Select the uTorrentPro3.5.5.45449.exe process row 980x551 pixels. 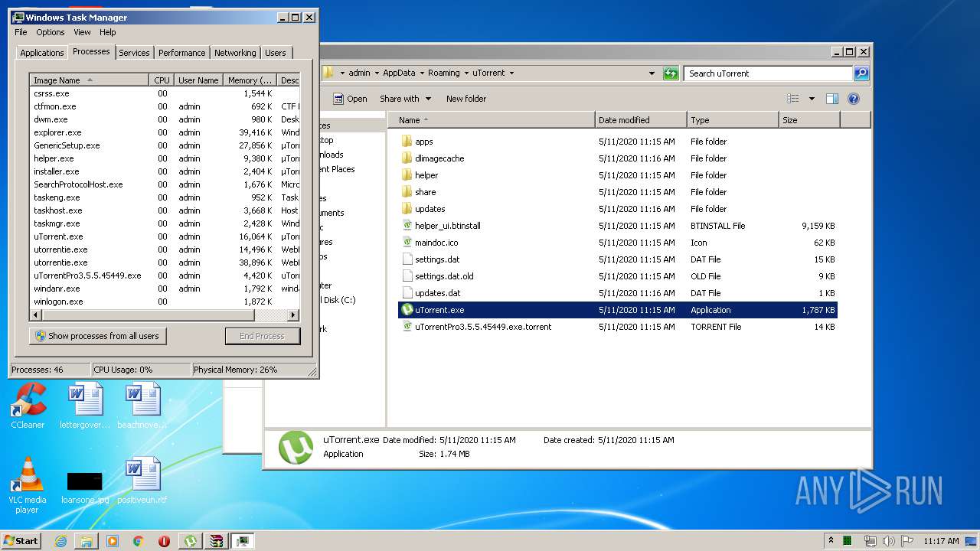[x=165, y=275]
